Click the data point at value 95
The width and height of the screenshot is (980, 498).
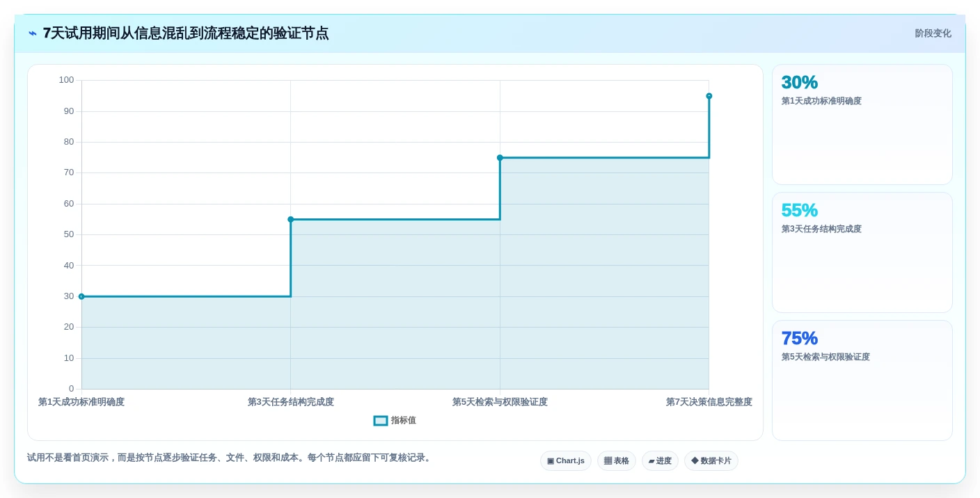coord(709,96)
